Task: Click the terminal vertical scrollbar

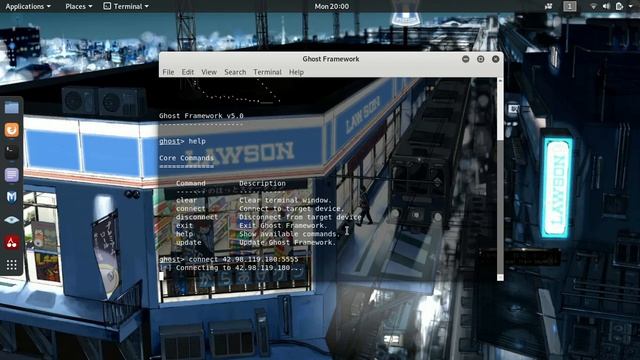Action: [x=500, y=179]
